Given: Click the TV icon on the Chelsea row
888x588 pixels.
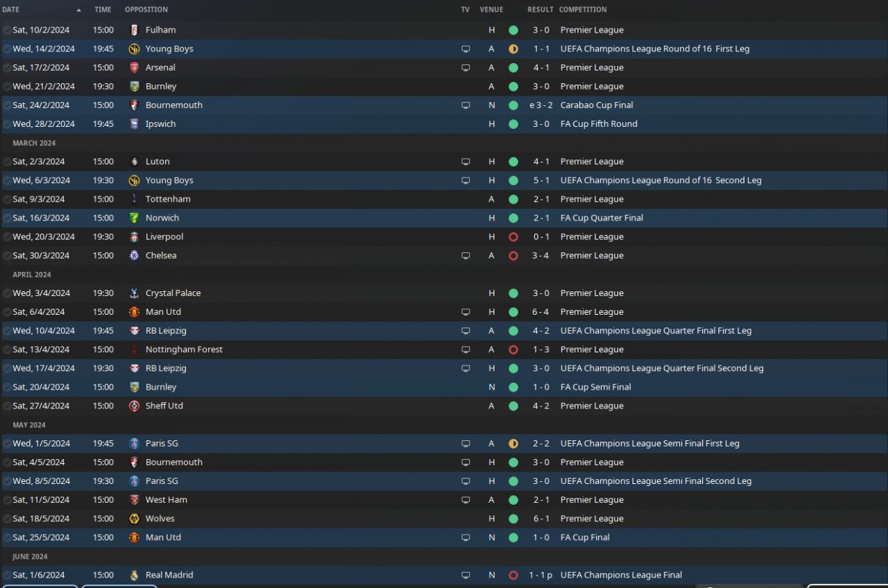Looking at the screenshot, I should 466,255.
